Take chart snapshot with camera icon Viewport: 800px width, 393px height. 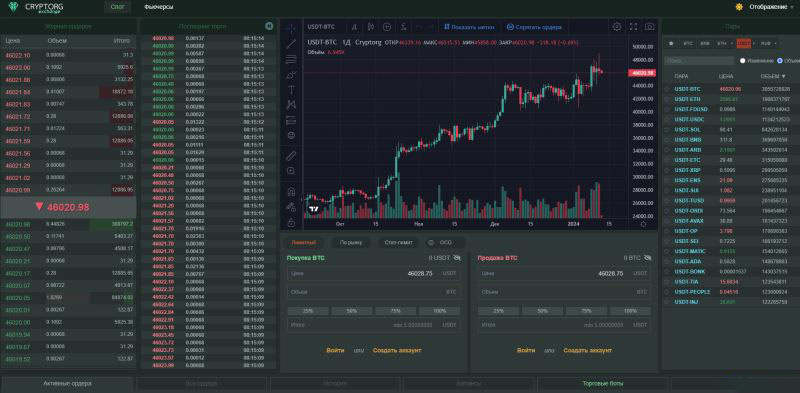649,27
